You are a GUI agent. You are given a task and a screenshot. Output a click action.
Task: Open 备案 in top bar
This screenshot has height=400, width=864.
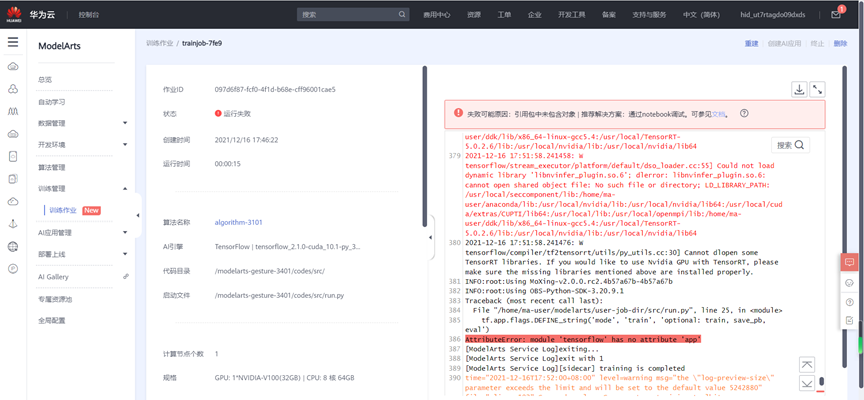pyautogui.click(x=609, y=15)
